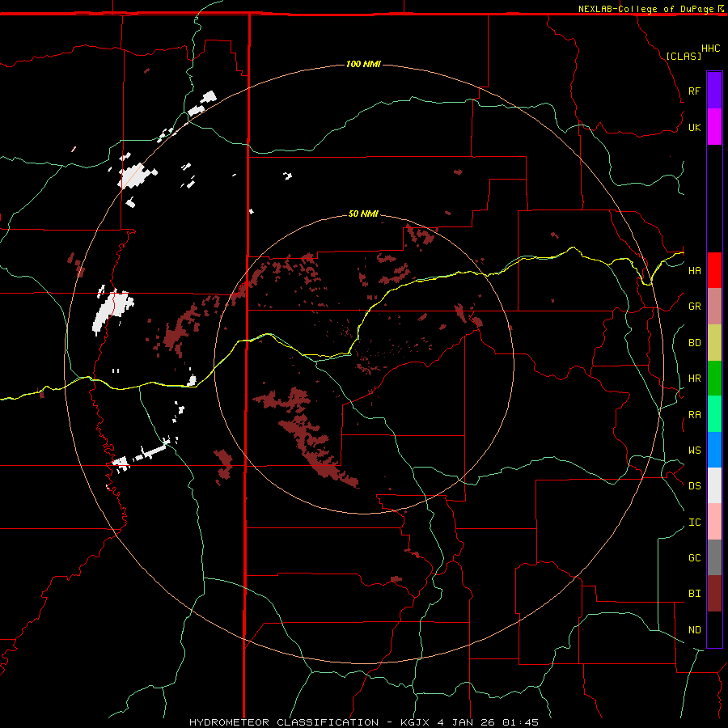Click the gray GC legend swatch
Image resolution: width=728 pixels, height=728 pixels.
[x=714, y=557]
